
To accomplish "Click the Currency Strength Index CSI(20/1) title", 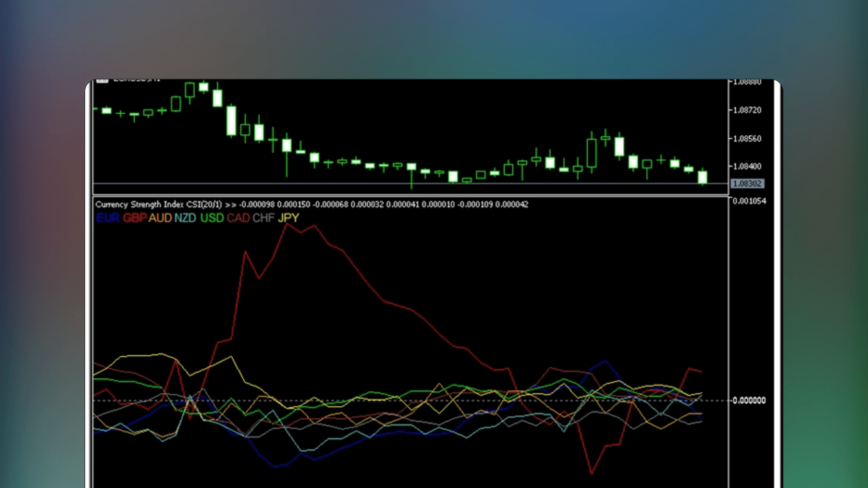I will pyautogui.click(x=159, y=205).
